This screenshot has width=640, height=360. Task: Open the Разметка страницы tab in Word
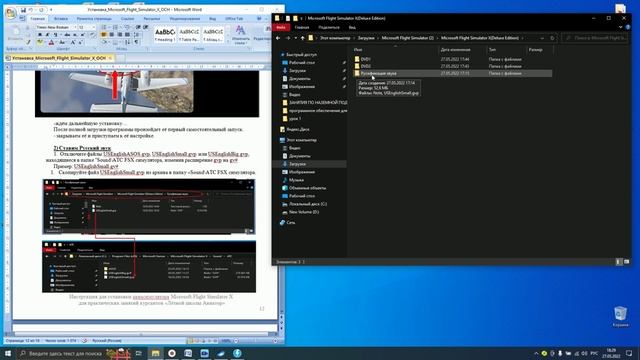click(x=94, y=18)
